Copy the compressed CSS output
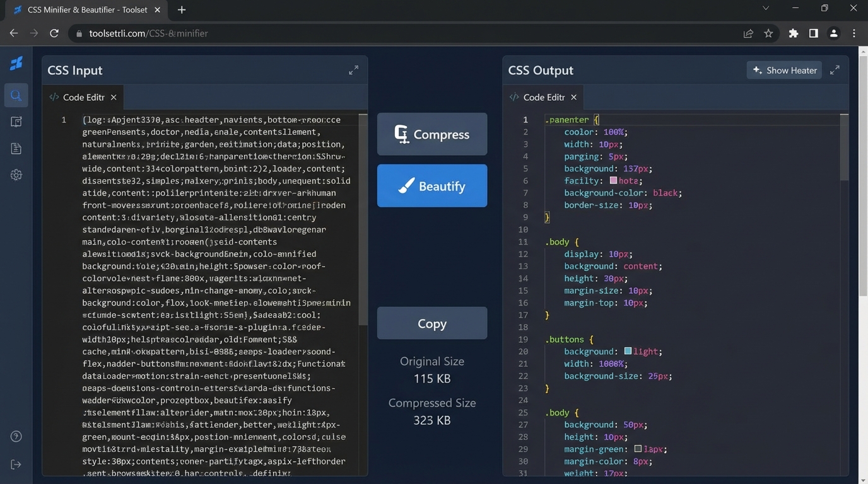 coord(431,323)
